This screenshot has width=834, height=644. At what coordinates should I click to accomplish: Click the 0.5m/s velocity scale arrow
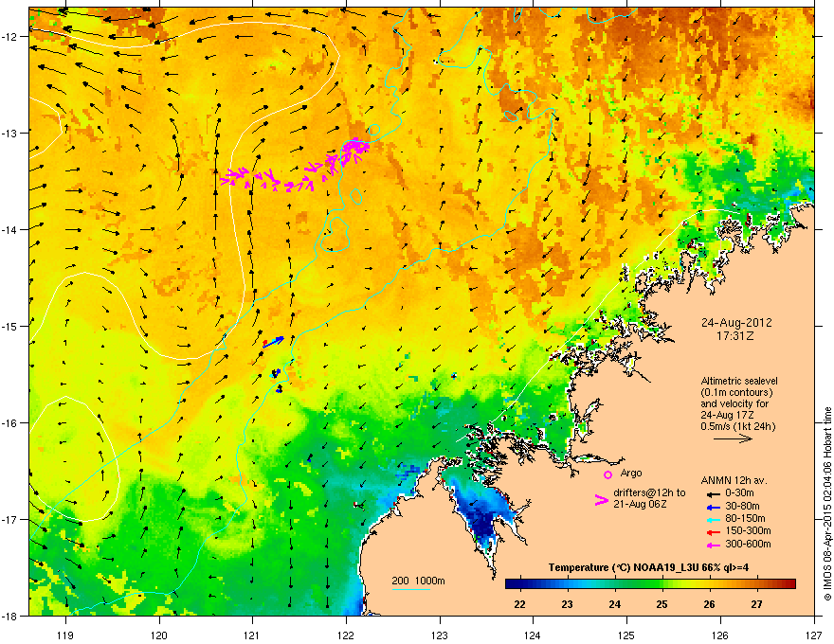(733, 438)
